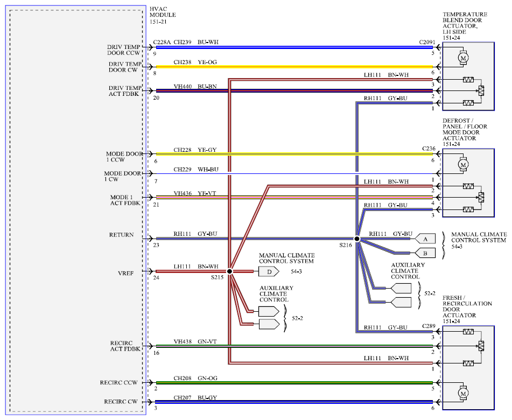Screen dimensions: 512x420
Task: Click connector label C228A
Action: click(162, 42)
